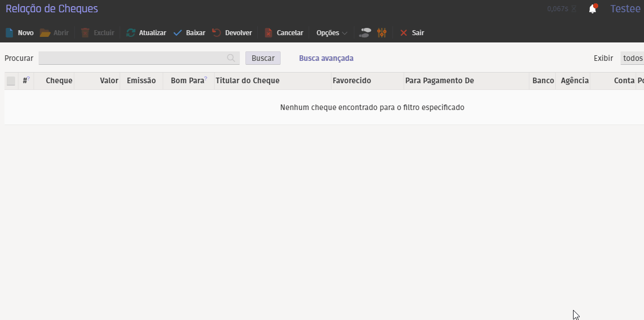Toggle the select-all checkbox in table header

11,81
